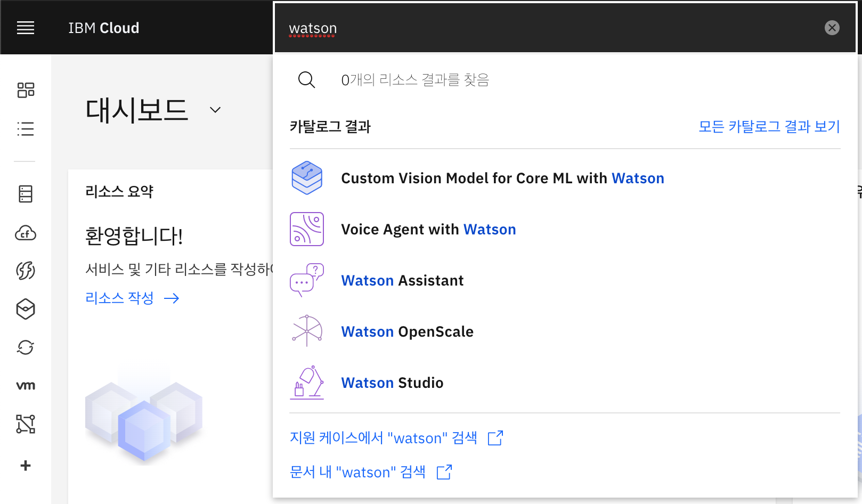Open the connected-nodes sidebar icon
The height and width of the screenshot is (504, 862).
pos(26,424)
